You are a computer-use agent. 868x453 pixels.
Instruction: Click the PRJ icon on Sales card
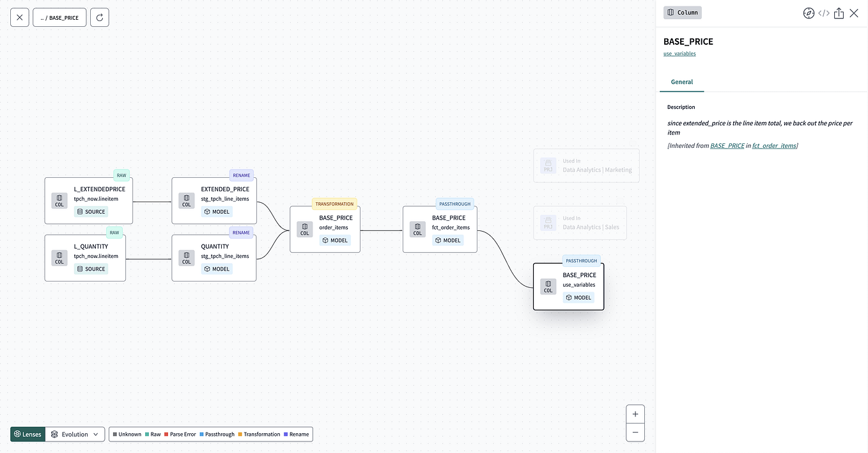(x=548, y=223)
